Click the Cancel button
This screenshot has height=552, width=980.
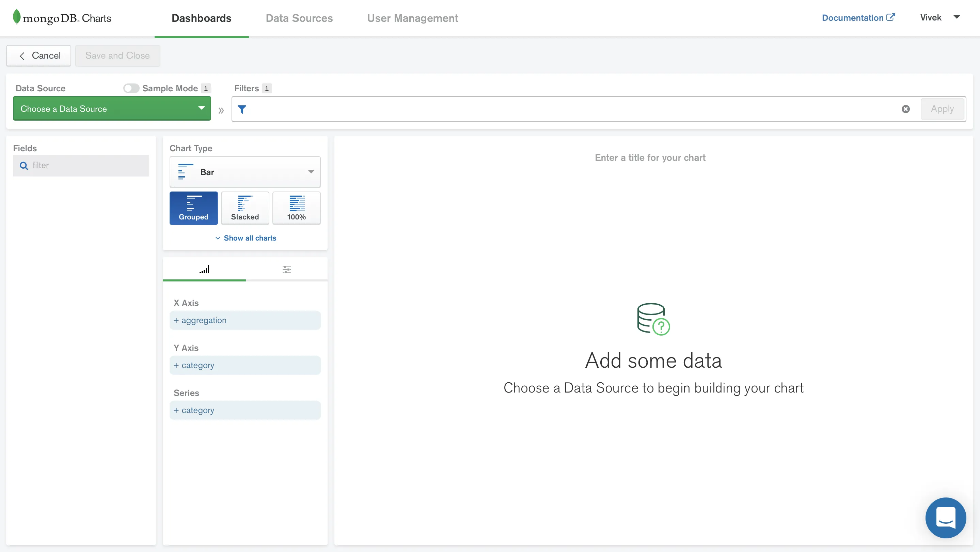coord(39,56)
